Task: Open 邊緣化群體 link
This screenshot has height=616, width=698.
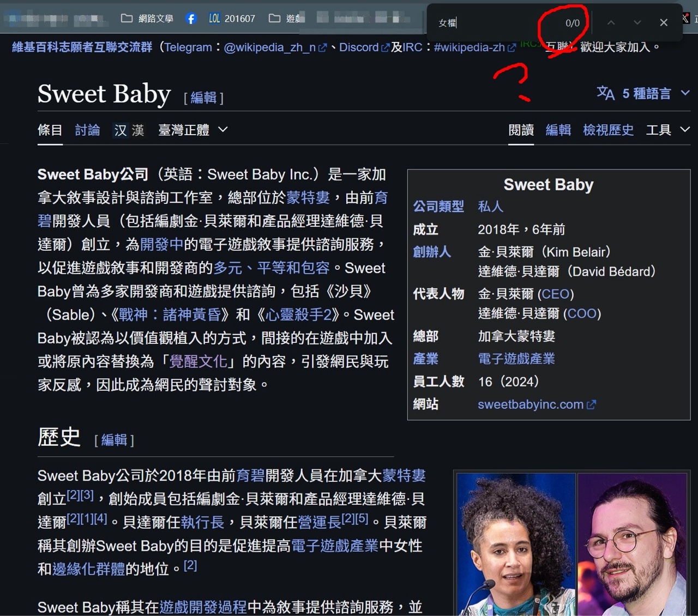Action: [89, 569]
